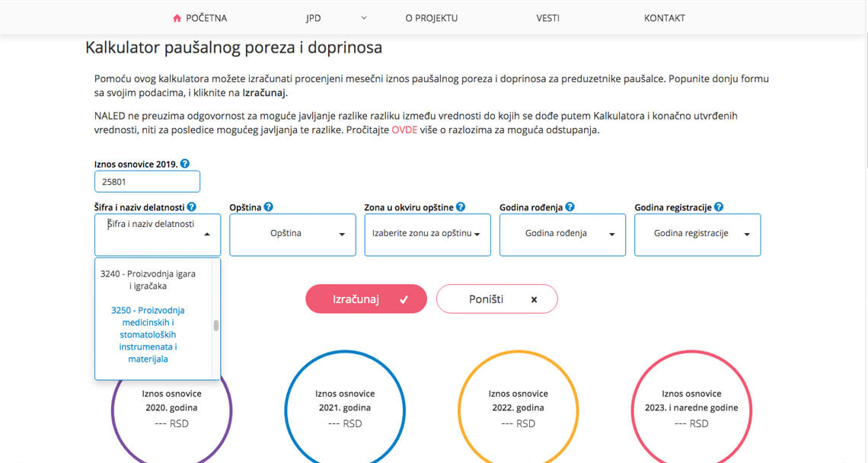Image resolution: width=868 pixels, height=463 pixels.
Task: Click the help icon next to Opština
Action: click(x=269, y=206)
